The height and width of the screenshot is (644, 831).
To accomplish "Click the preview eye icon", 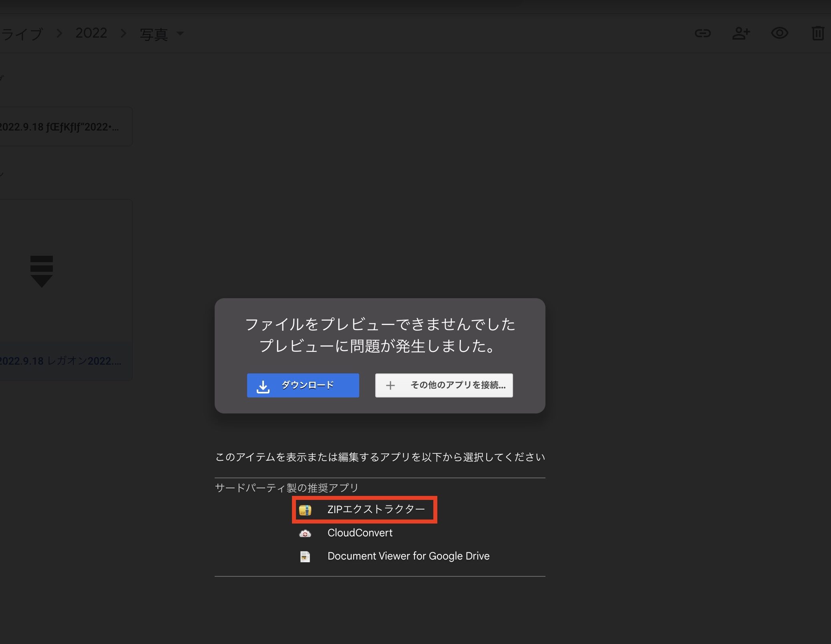I will pos(779,33).
